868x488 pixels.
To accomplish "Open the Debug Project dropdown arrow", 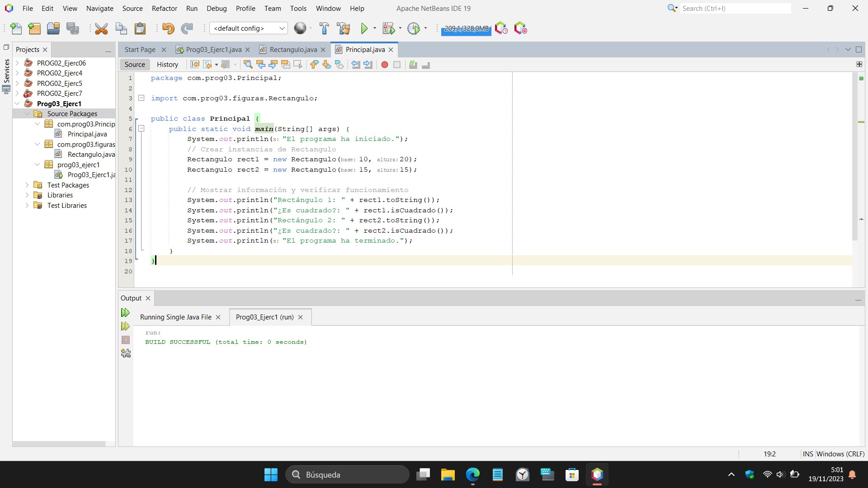I will (x=401, y=28).
